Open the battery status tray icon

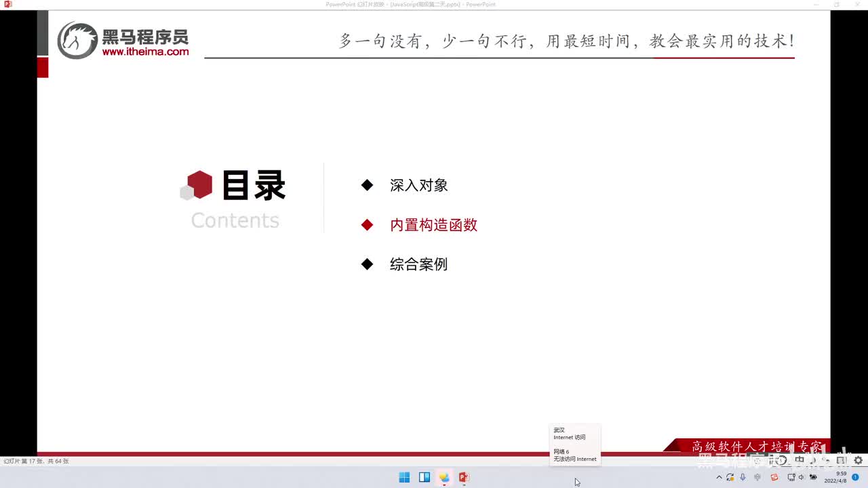click(813, 477)
